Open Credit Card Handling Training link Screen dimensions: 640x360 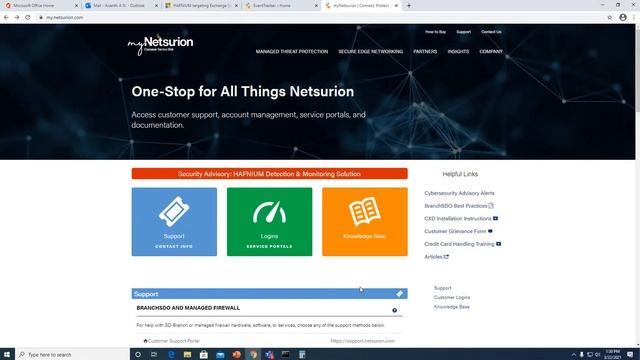pyautogui.click(x=462, y=244)
